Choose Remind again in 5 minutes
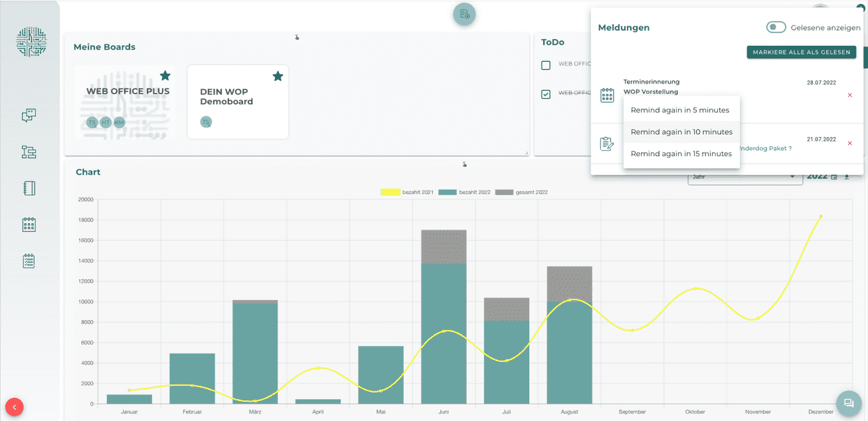This screenshot has width=868, height=421. click(x=680, y=110)
